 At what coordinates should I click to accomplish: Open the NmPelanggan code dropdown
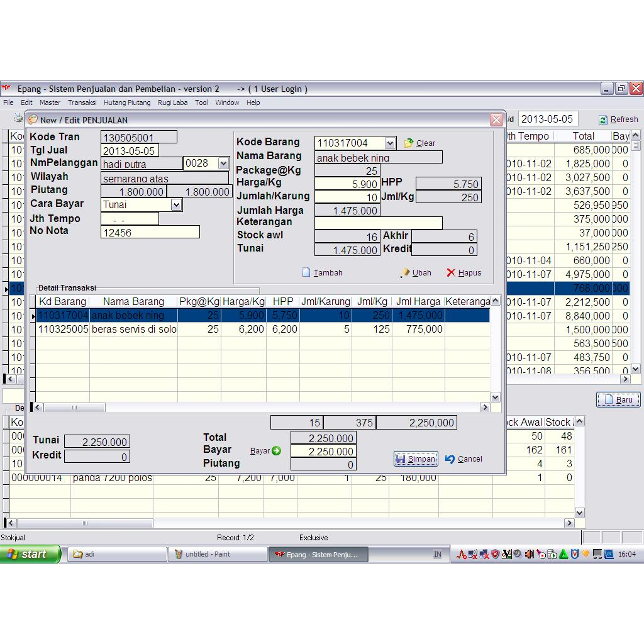point(223,163)
